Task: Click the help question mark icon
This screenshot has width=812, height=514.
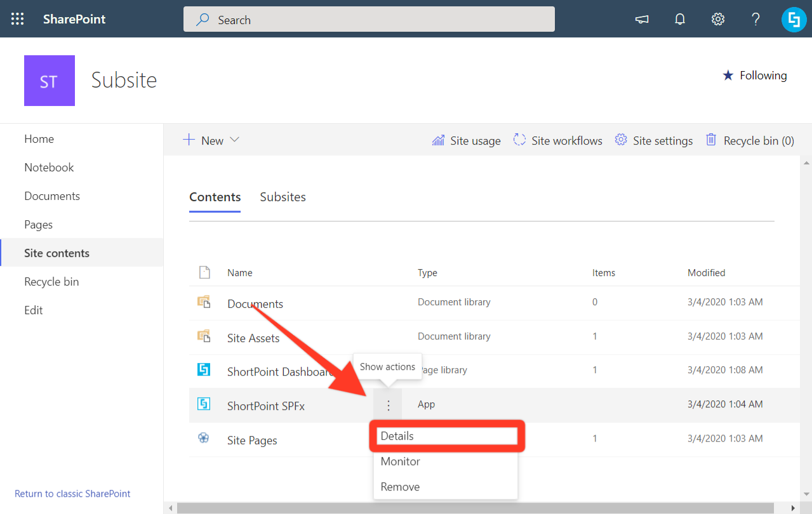Action: click(755, 19)
